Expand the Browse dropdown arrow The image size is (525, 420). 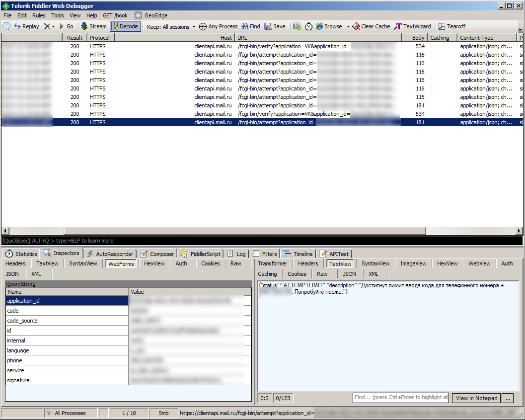coord(348,26)
